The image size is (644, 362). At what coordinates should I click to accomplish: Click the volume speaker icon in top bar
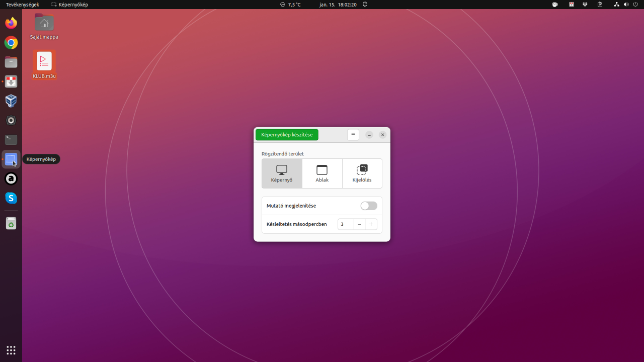[x=626, y=5]
